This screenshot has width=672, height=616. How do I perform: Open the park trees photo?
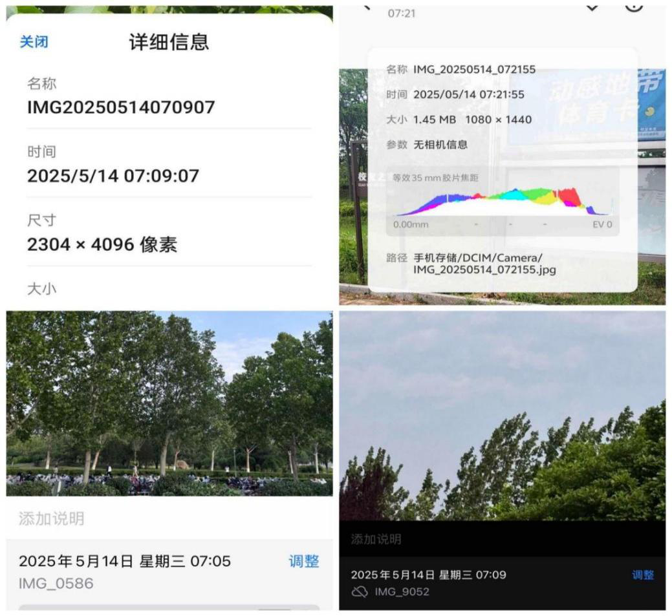tap(169, 403)
